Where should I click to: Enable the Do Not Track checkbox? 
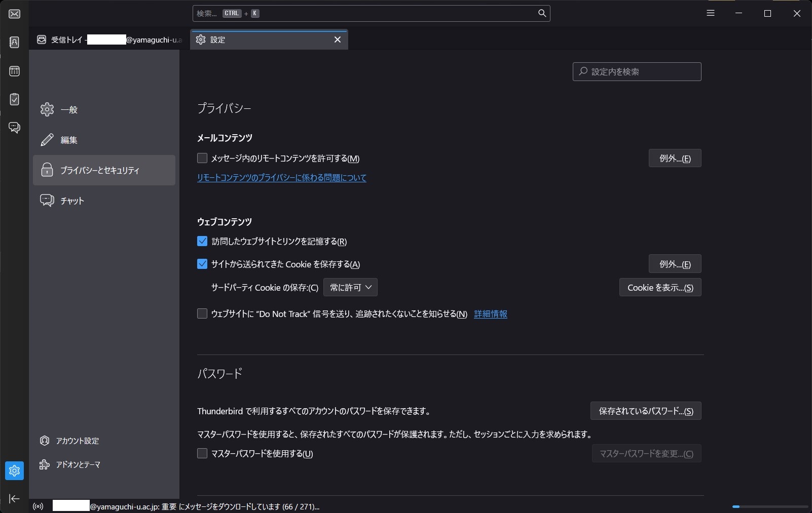(202, 313)
